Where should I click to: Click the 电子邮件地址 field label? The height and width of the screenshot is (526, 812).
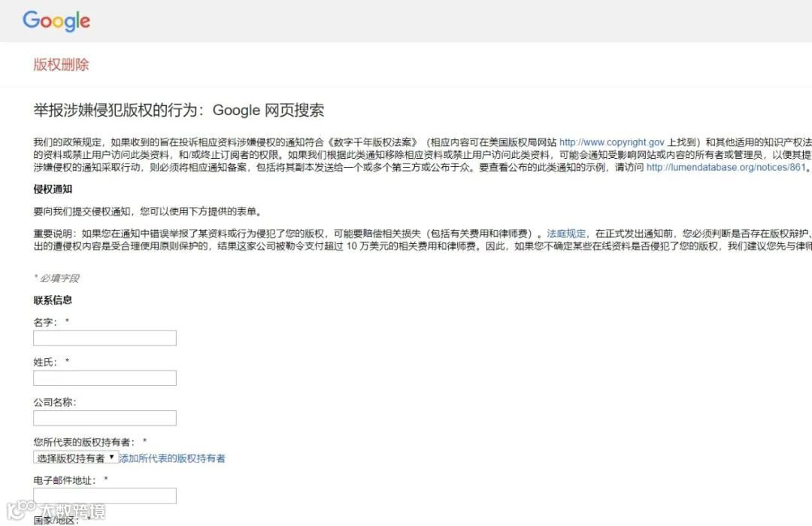65,480
